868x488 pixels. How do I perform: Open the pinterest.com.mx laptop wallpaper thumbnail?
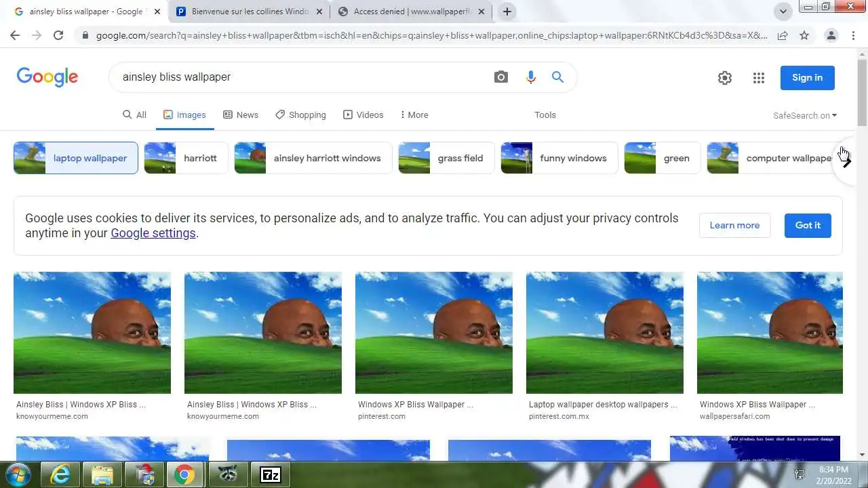click(605, 333)
